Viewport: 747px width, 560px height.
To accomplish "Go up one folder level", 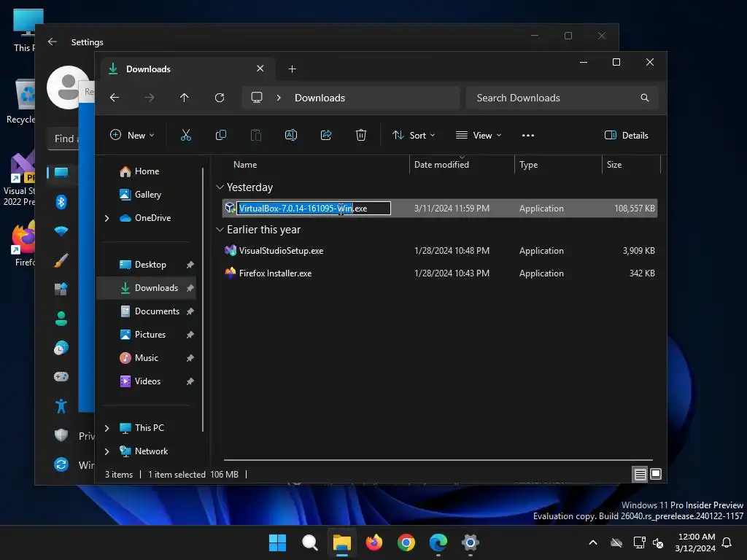I will pos(185,98).
